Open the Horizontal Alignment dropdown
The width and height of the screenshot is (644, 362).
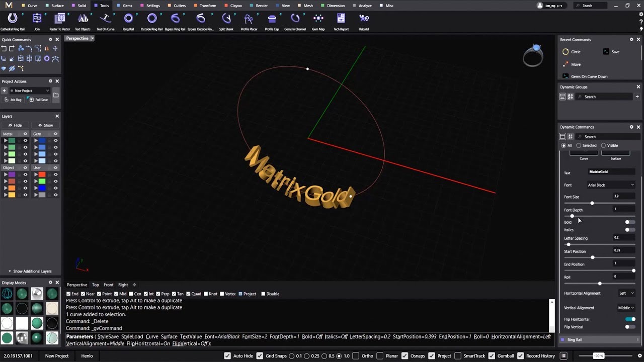[x=626, y=293]
